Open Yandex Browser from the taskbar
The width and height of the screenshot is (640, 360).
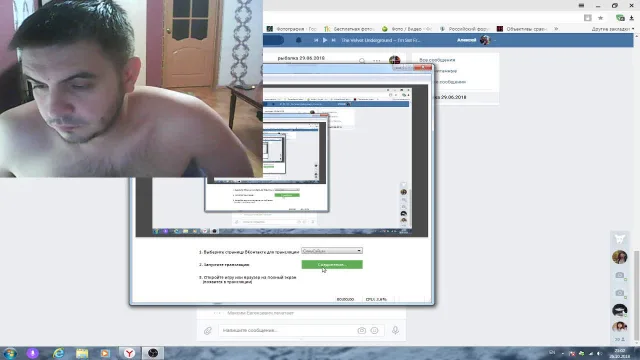click(129, 353)
